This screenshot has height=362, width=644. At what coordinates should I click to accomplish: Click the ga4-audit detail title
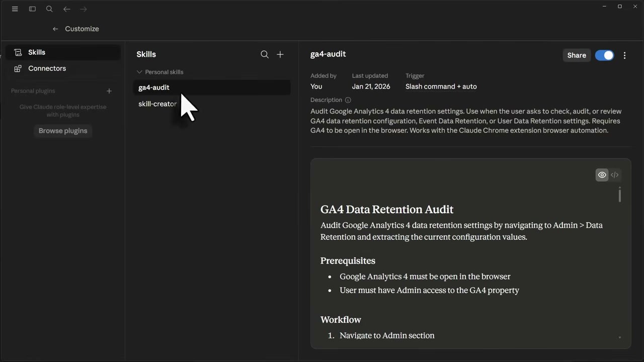pyautogui.click(x=328, y=54)
